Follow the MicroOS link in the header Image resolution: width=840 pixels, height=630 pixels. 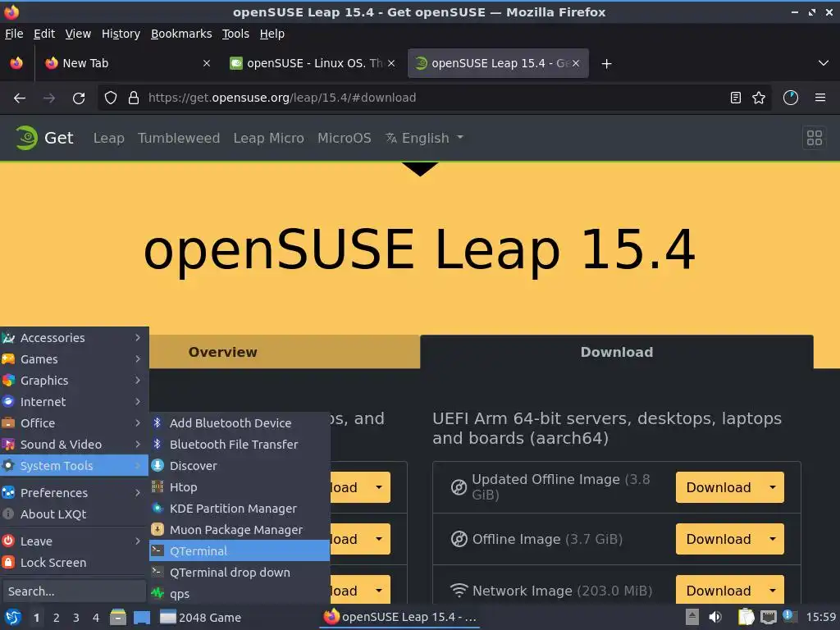pos(344,138)
